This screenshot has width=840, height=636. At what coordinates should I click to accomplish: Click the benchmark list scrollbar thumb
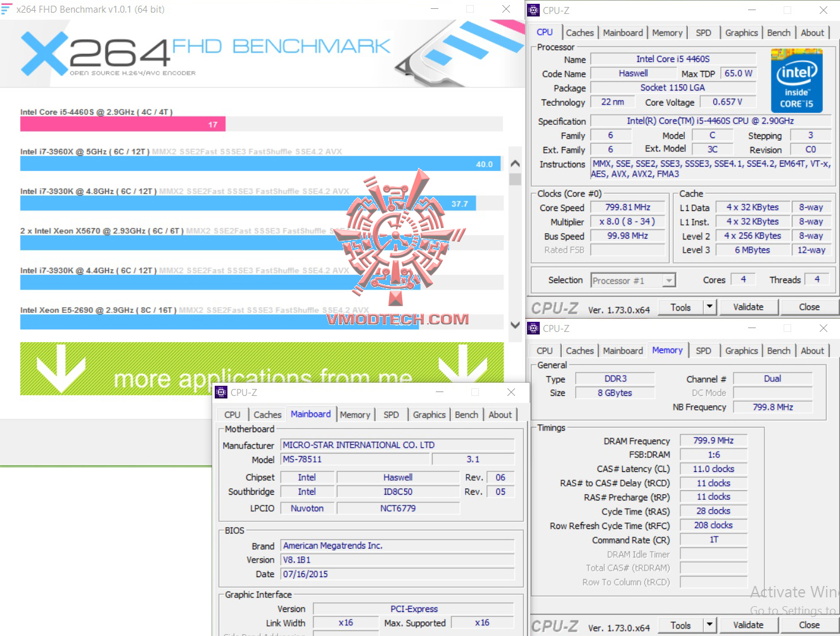click(515, 179)
